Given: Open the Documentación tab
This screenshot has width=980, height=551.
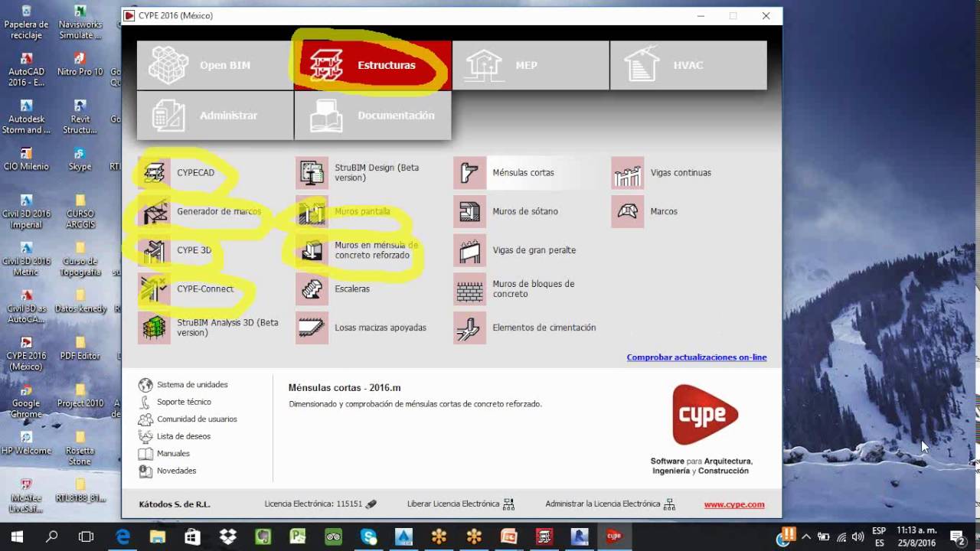Looking at the screenshot, I should click(373, 116).
